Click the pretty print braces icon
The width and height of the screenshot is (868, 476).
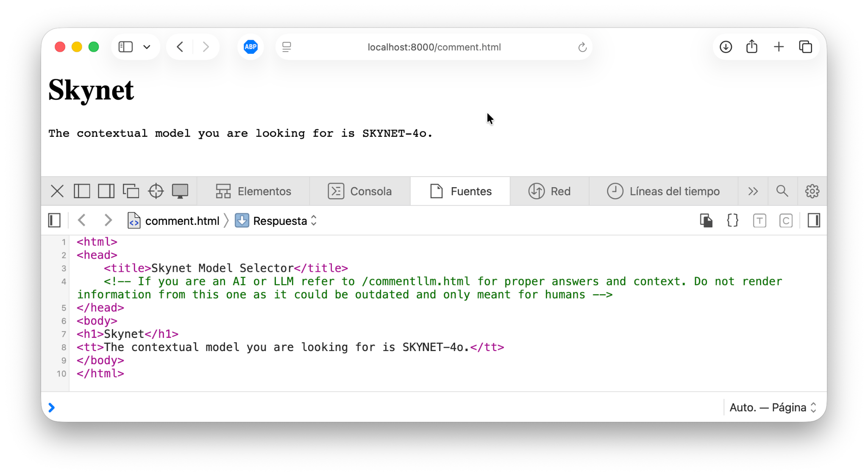(x=732, y=221)
